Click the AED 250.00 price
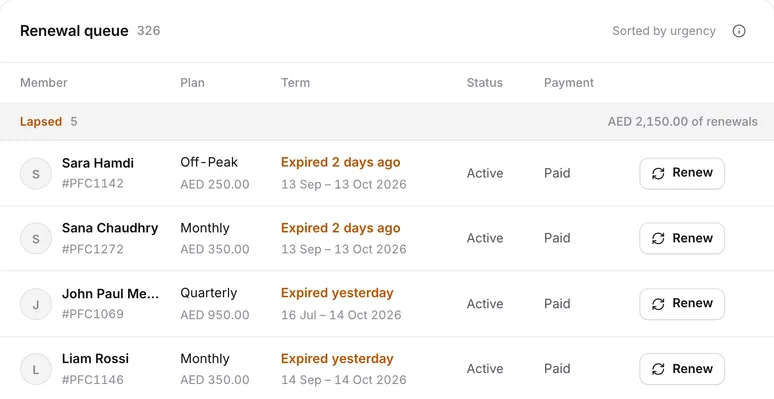This screenshot has width=774, height=399. click(x=215, y=184)
